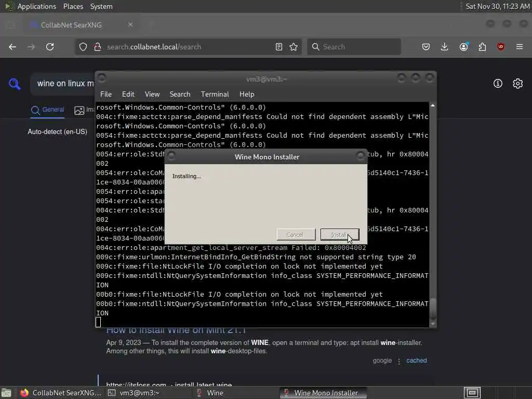Open the tracking protection shield icon

point(83,47)
